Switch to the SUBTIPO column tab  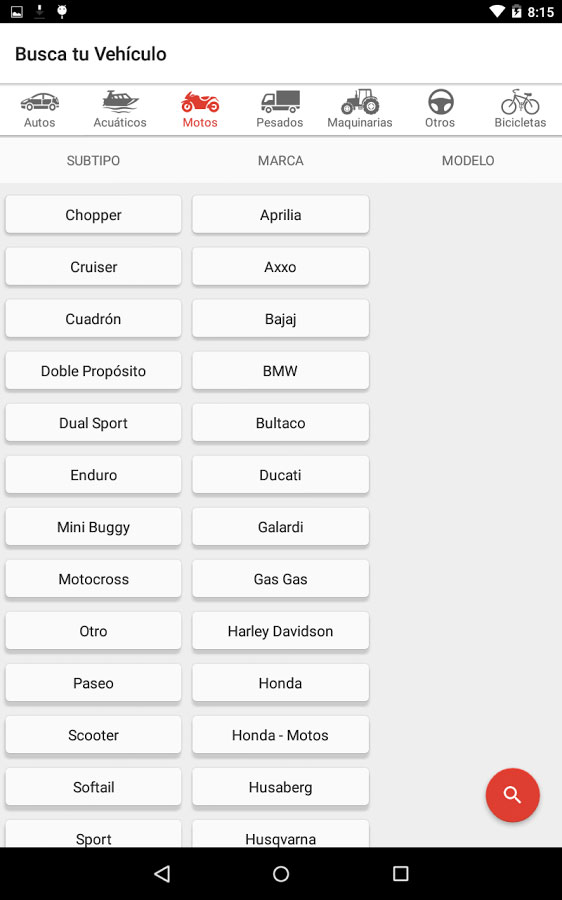pos(94,161)
